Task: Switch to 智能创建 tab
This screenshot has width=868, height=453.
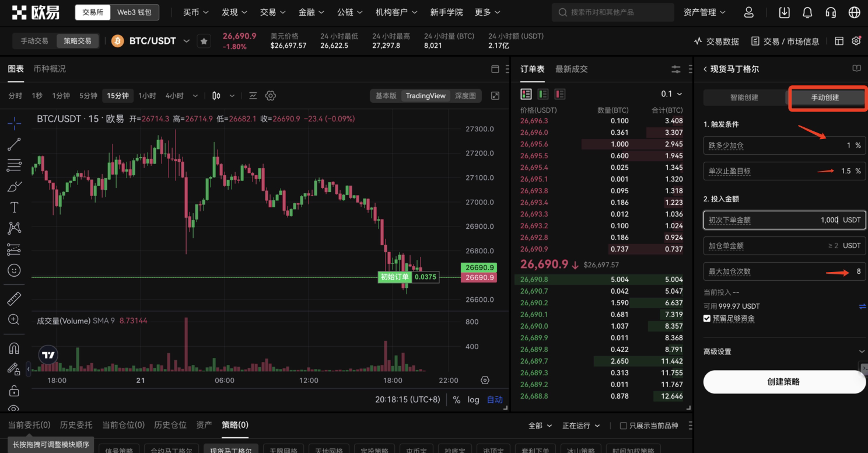Action: 744,97
